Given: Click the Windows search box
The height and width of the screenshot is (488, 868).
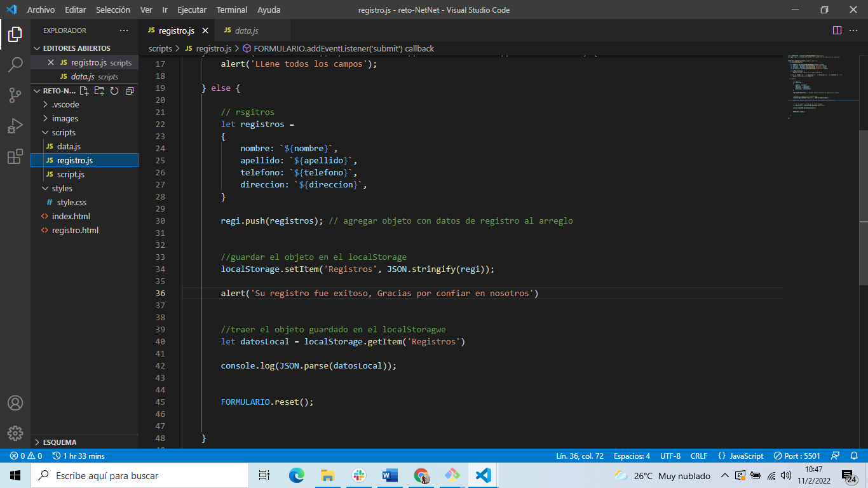Looking at the screenshot, I should (140, 475).
